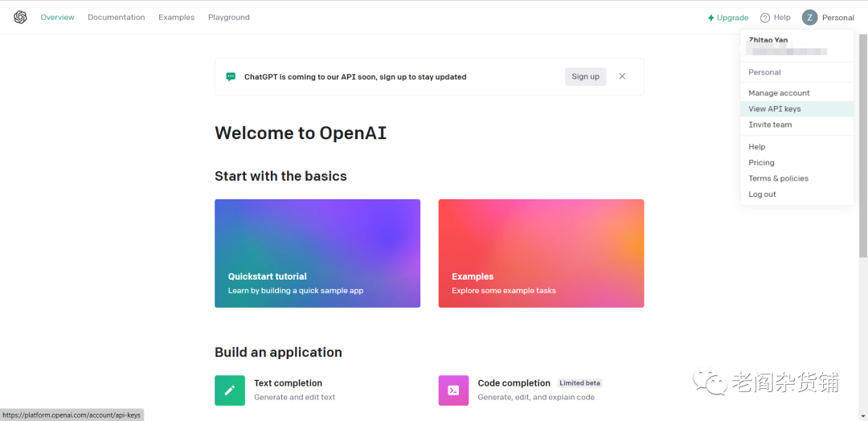This screenshot has height=421, width=868.
Task: Open the Quickstart tutorial card
Action: coord(317,253)
